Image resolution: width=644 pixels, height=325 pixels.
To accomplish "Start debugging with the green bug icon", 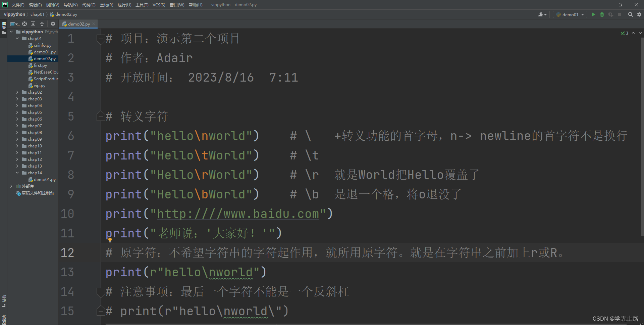I will click(x=602, y=14).
